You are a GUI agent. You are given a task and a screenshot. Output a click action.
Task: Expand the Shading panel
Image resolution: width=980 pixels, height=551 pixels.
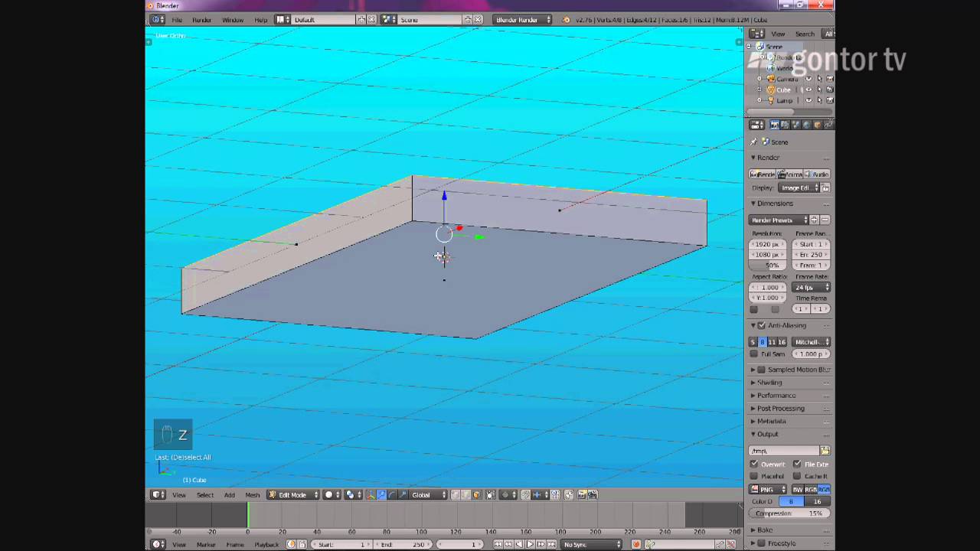click(x=769, y=383)
